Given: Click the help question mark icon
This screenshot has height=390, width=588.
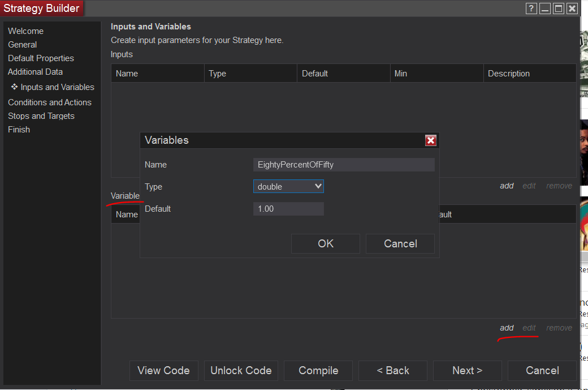Looking at the screenshot, I should 531,8.
